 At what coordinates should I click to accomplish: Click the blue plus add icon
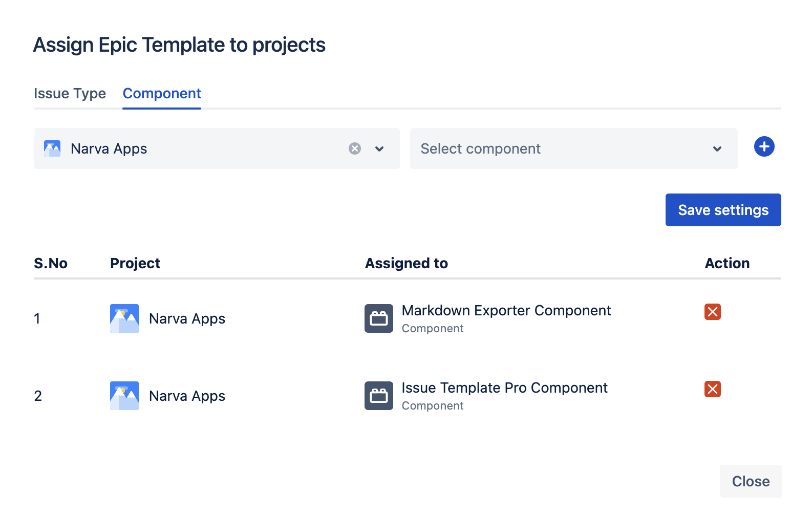[x=764, y=147]
